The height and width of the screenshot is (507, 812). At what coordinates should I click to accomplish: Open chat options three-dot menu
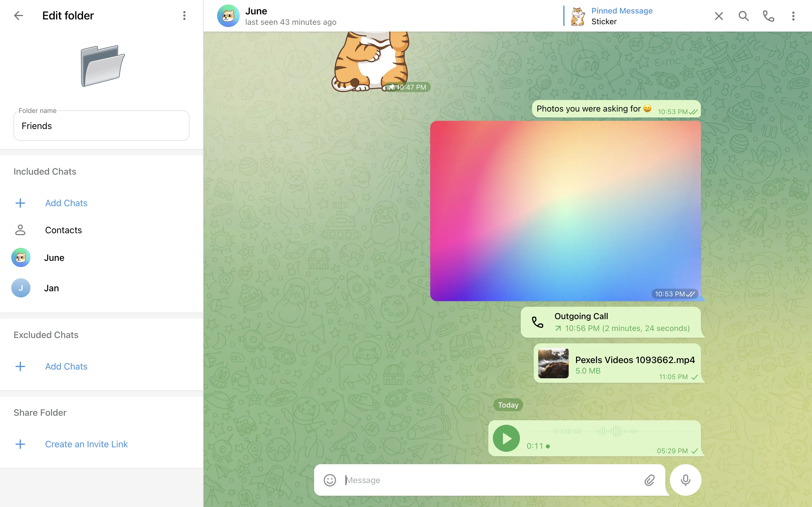(x=793, y=16)
